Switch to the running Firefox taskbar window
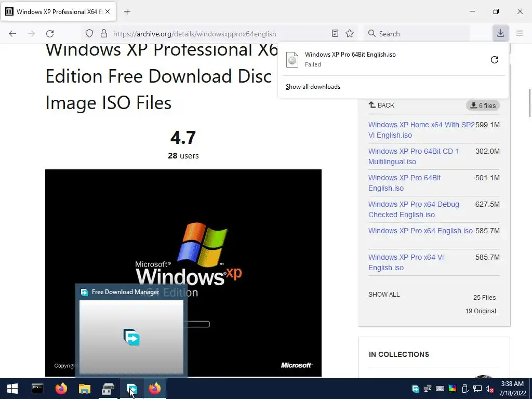This screenshot has width=532, height=399. [155, 389]
